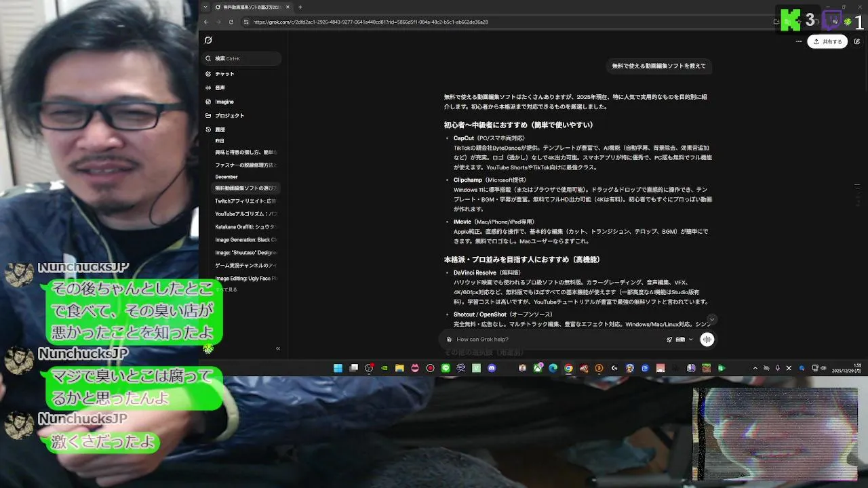
Task: Open the three-dot more options menu
Action: [x=799, y=41]
